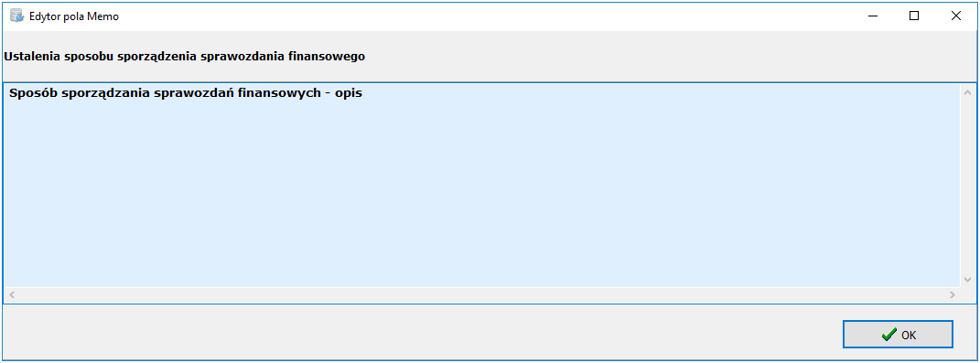Minimize the memo editor window

(x=873, y=16)
